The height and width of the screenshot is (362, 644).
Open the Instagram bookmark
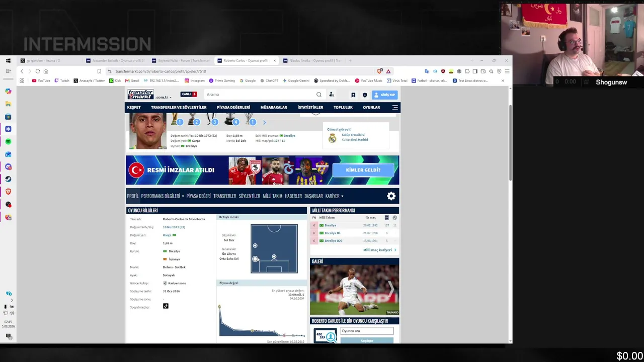195,80
